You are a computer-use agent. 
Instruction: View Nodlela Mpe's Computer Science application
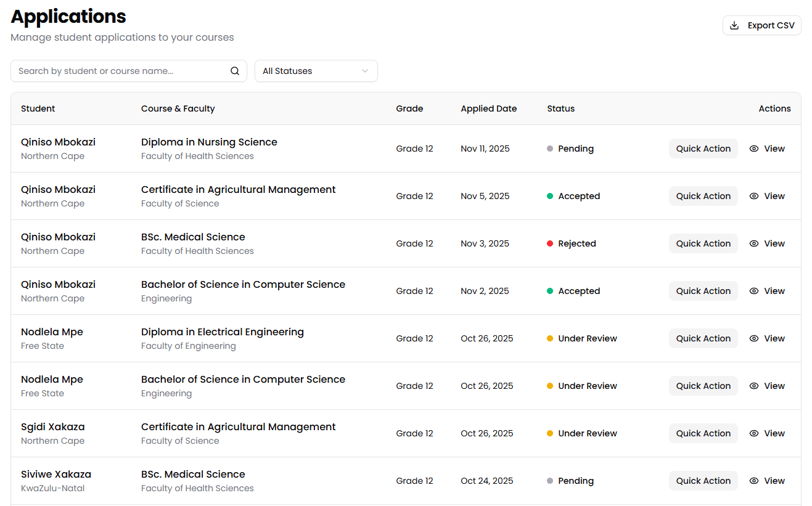click(x=753, y=385)
